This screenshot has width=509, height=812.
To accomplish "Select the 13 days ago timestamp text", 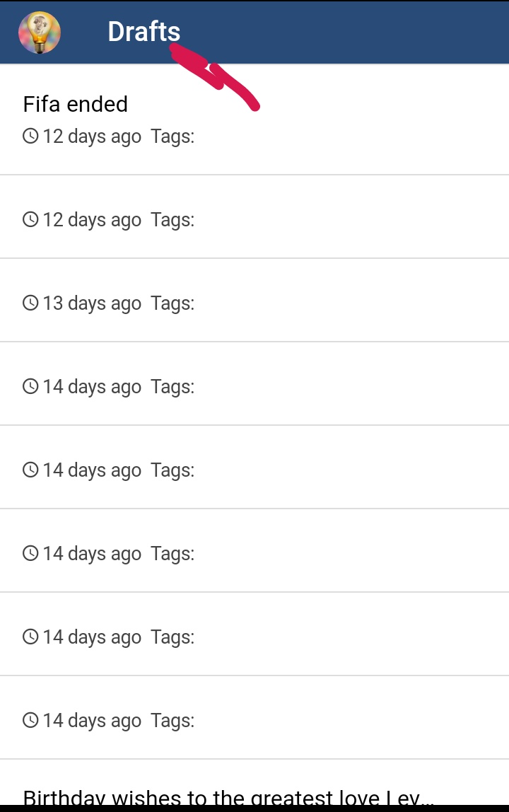I will [x=92, y=303].
